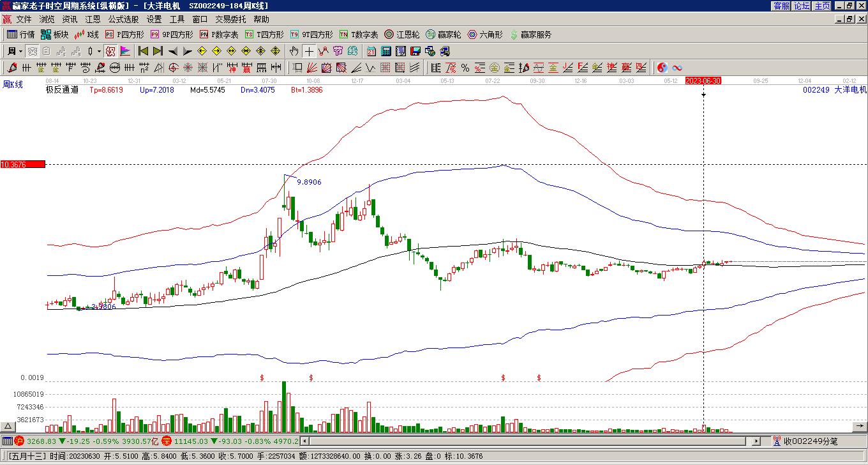Click the scrollbar left arrow

click(x=304, y=441)
